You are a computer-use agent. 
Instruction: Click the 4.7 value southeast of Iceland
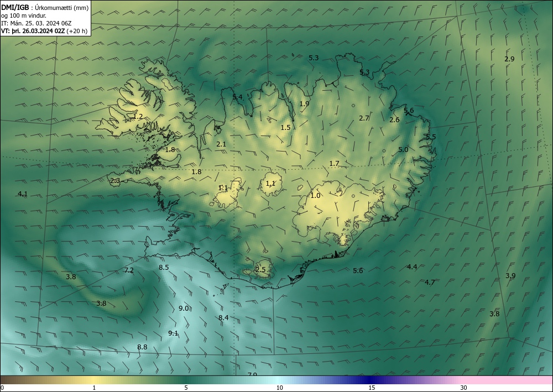coord(430,282)
